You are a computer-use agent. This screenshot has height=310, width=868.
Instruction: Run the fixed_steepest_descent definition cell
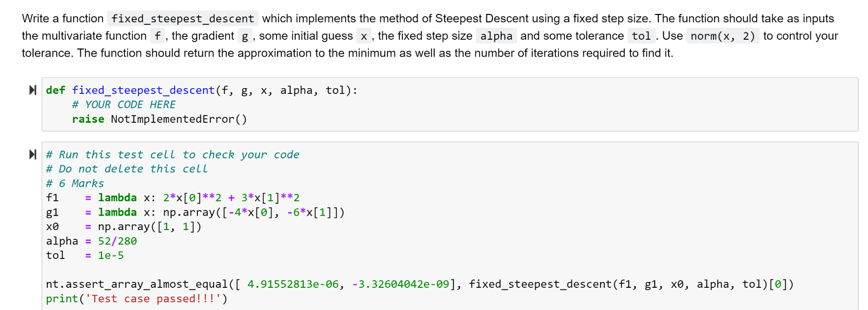click(x=33, y=90)
